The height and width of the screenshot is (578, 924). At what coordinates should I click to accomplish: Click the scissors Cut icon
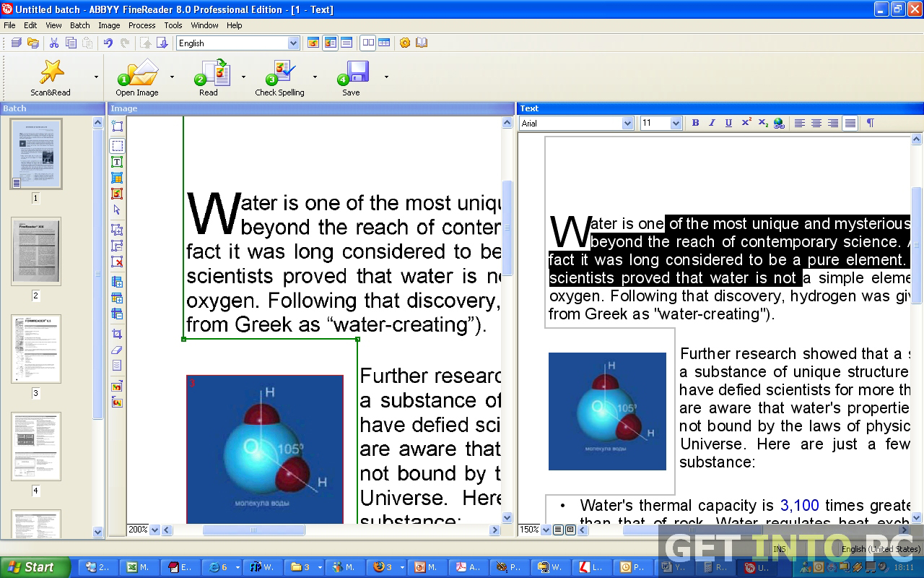point(54,43)
